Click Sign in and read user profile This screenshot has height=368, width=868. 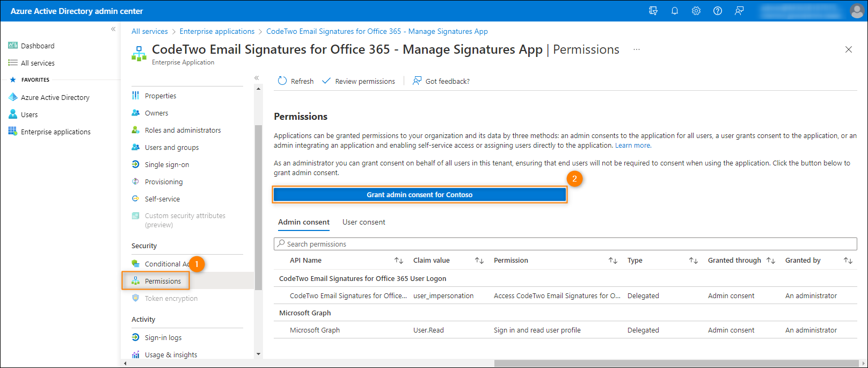click(537, 330)
